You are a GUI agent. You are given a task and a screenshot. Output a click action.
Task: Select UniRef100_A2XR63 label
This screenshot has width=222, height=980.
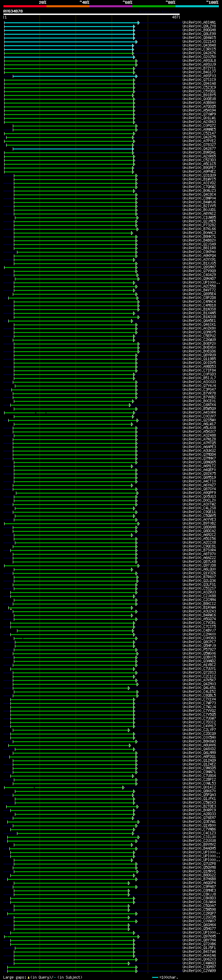point(199,122)
